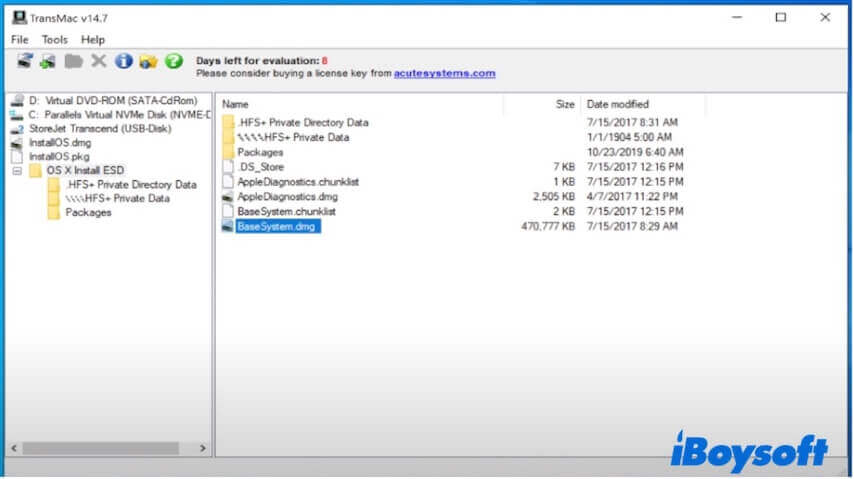The height and width of the screenshot is (479, 854).
Task: Open the File menu
Action: click(20, 39)
